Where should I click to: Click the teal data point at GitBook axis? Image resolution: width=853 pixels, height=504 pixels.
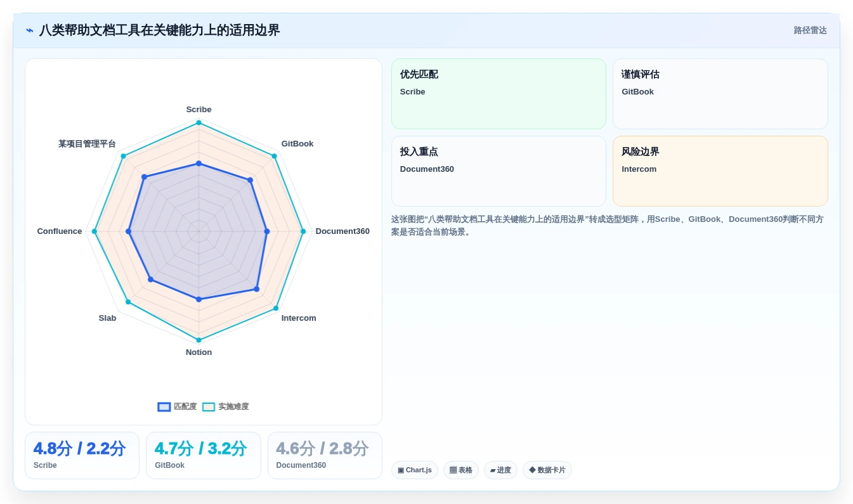275,156
